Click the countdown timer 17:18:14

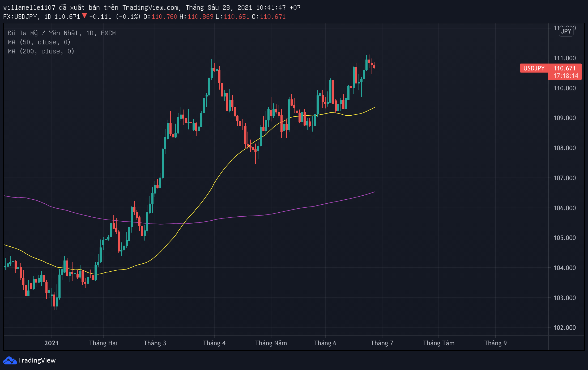[566, 76]
